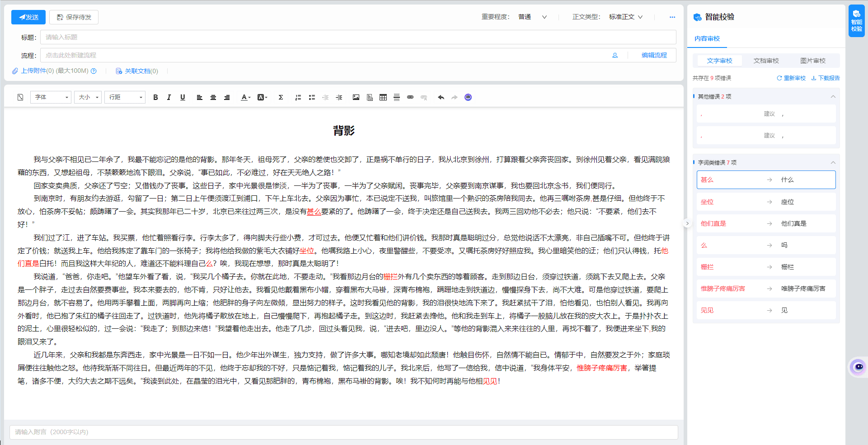Click the 保存待发 save draft button
Image resolution: width=868 pixels, height=445 pixels.
tap(74, 17)
